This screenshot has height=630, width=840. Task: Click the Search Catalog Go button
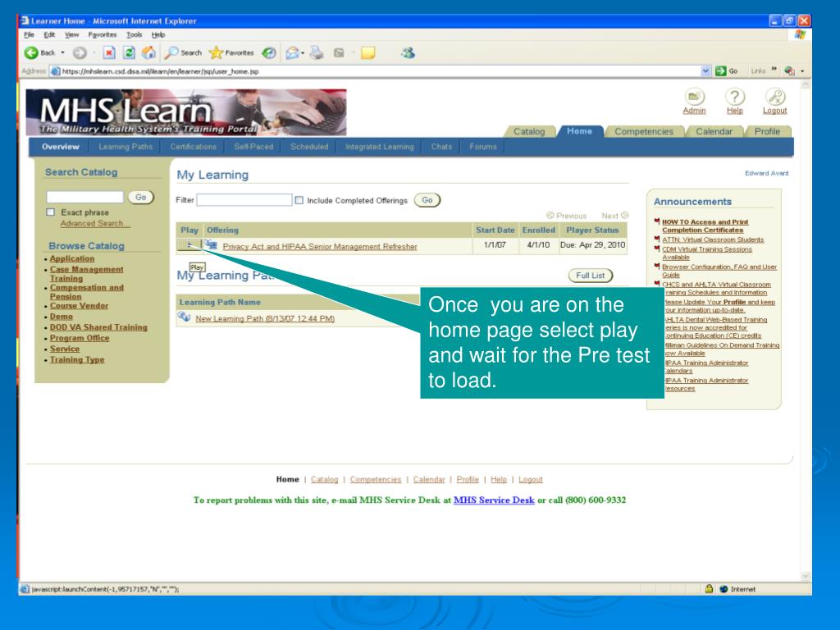[141, 197]
